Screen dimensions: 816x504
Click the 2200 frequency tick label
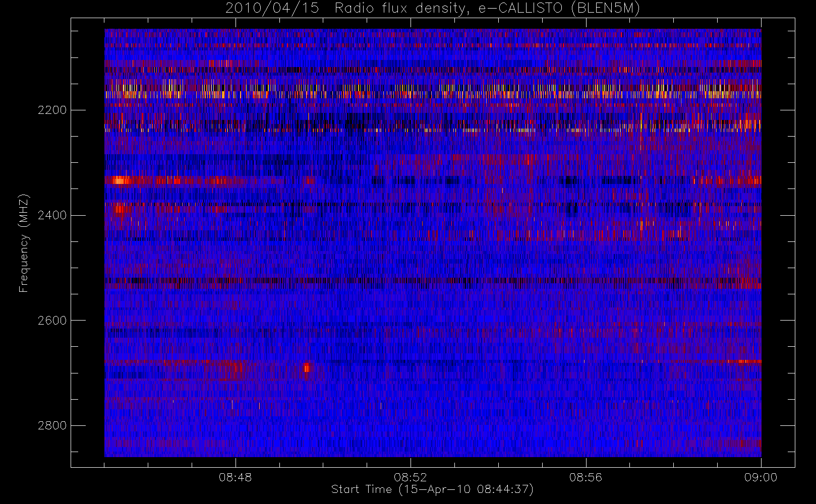(x=52, y=110)
